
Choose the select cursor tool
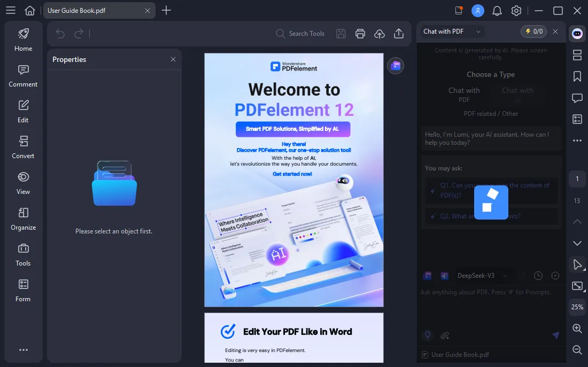click(577, 264)
